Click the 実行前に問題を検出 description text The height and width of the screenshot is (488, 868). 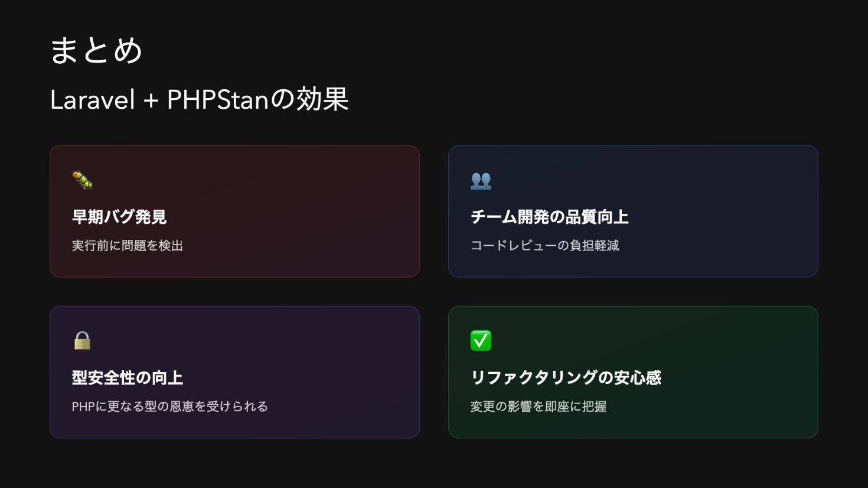point(128,246)
